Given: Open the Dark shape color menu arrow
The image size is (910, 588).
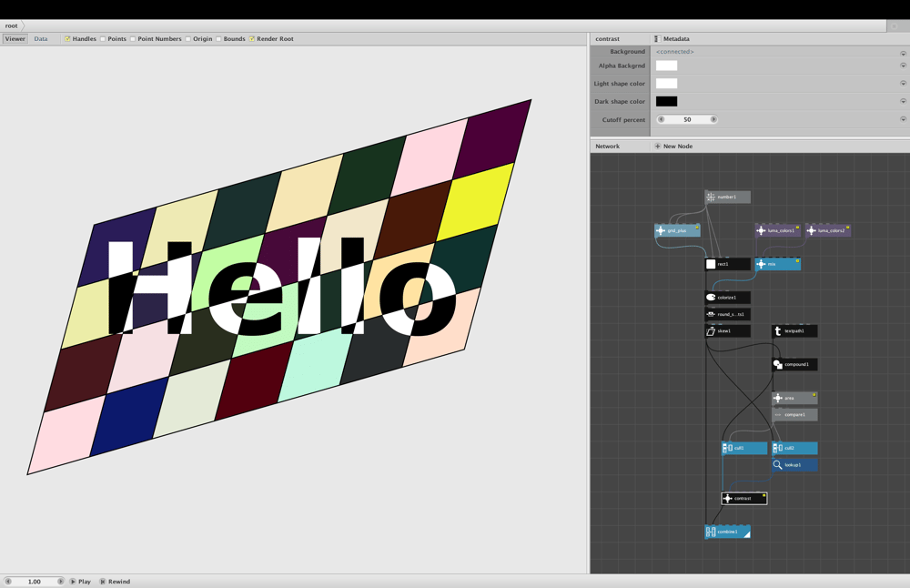Looking at the screenshot, I should (903, 101).
